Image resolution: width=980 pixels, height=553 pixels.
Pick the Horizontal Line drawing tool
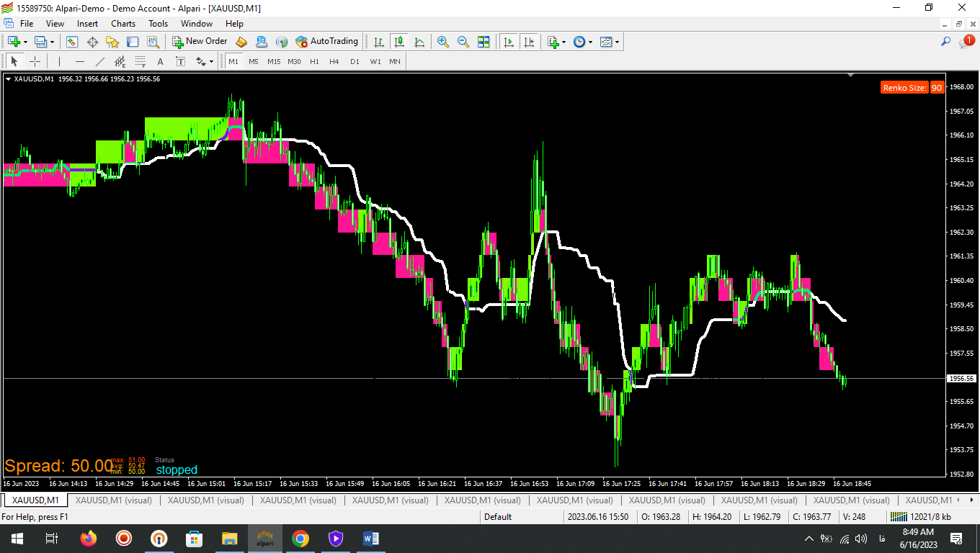pyautogui.click(x=79, y=61)
